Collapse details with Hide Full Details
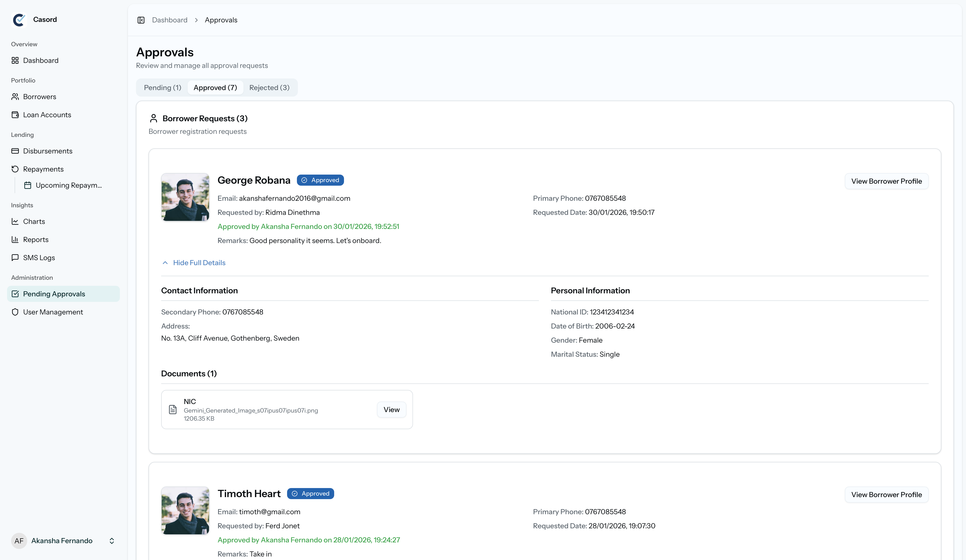966x560 pixels. (199, 263)
